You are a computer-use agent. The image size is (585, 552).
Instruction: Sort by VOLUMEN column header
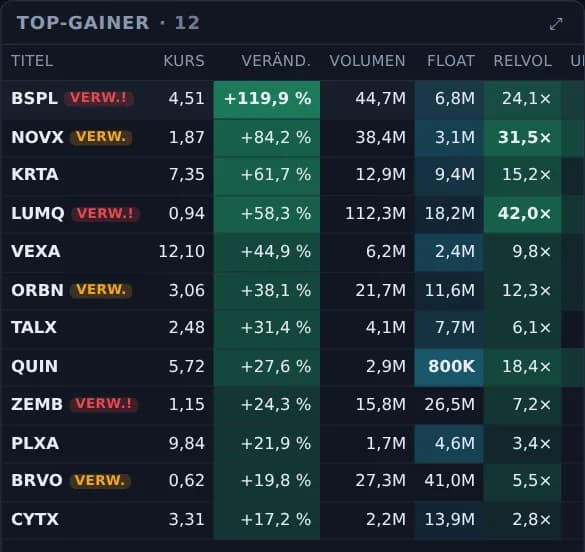point(367,61)
